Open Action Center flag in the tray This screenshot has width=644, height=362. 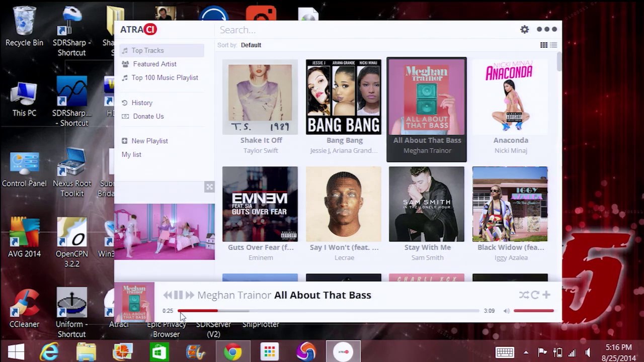click(542, 352)
